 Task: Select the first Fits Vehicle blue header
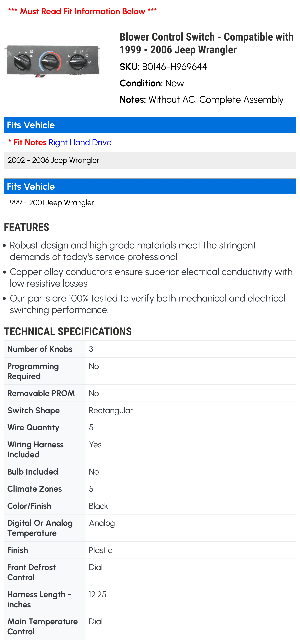pos(150,125)
